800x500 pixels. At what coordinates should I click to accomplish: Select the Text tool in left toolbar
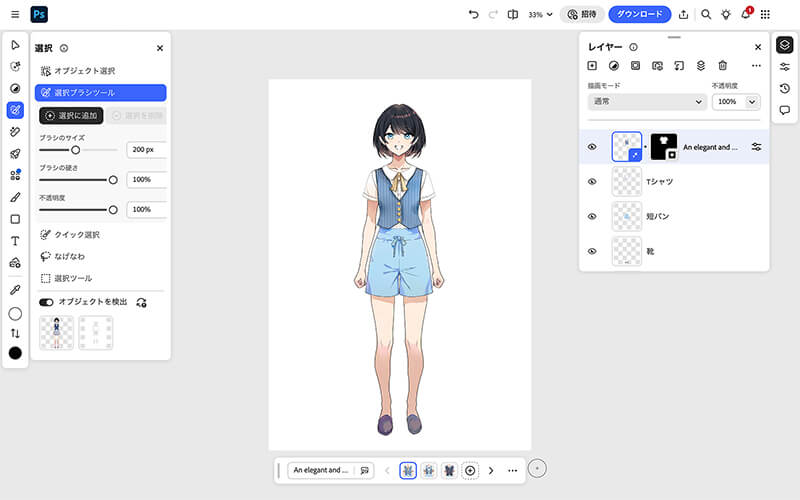(15, 241)
